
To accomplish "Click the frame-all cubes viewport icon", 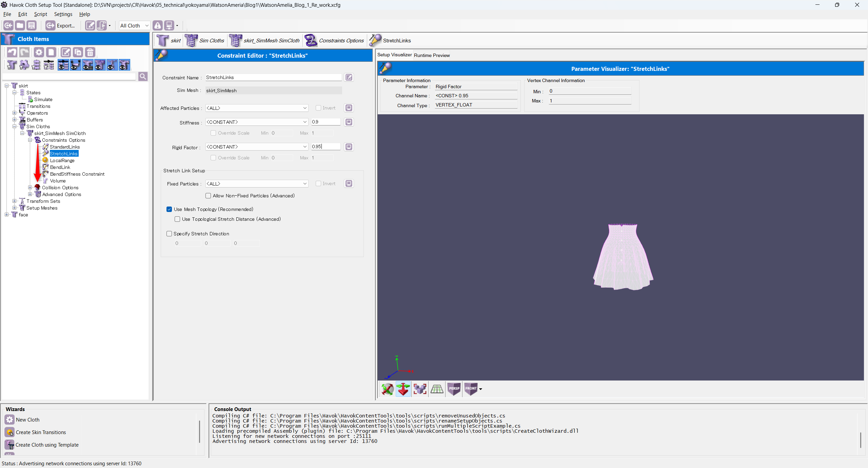I will 420,389.
